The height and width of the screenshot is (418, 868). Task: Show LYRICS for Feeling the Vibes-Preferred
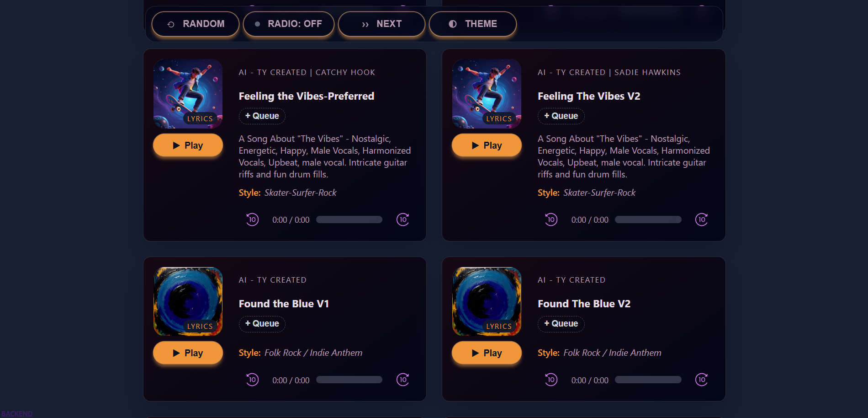(200, 118)
